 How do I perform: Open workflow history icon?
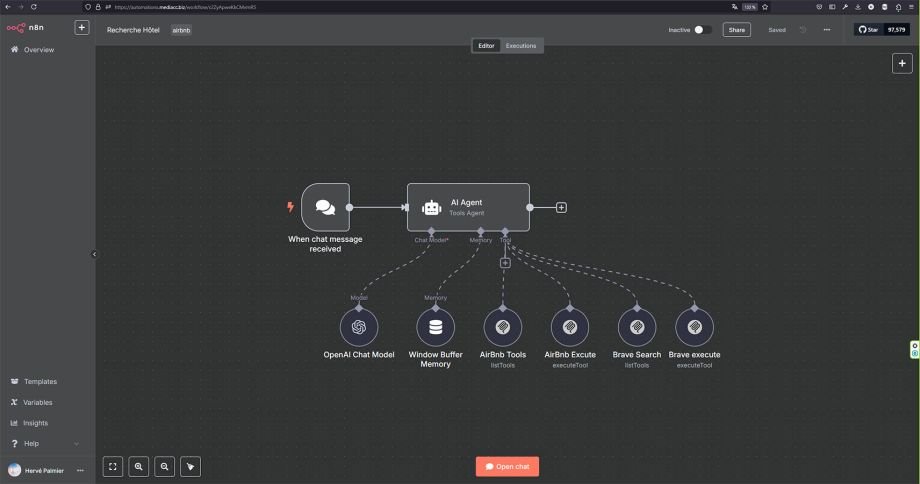tap(803, 30)
